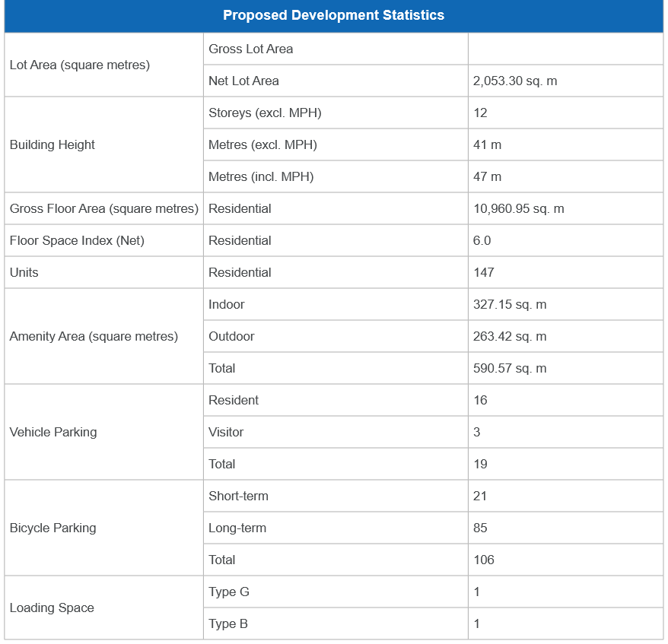Click the Amenity Area (square metres) label
Image resolution: width=668 pixels, height=644 pixels.
pyautogui.click(x=94, y=337)
